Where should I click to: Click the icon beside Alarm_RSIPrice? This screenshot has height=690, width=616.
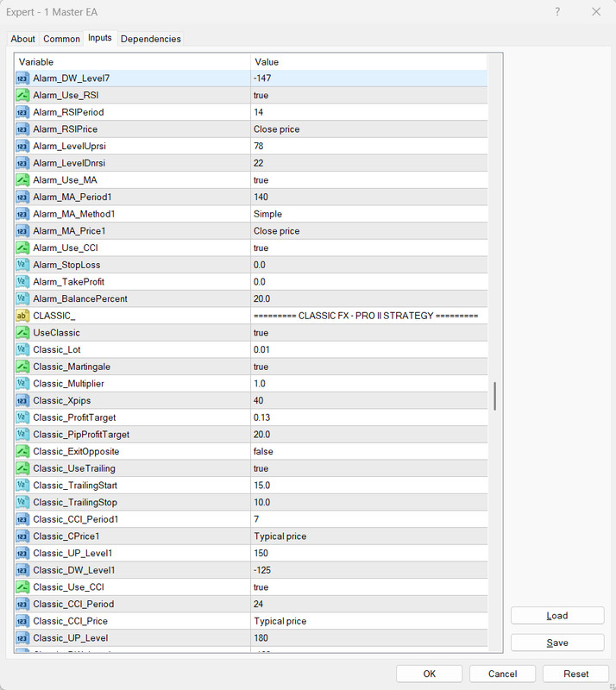click(x=22, y=129)
